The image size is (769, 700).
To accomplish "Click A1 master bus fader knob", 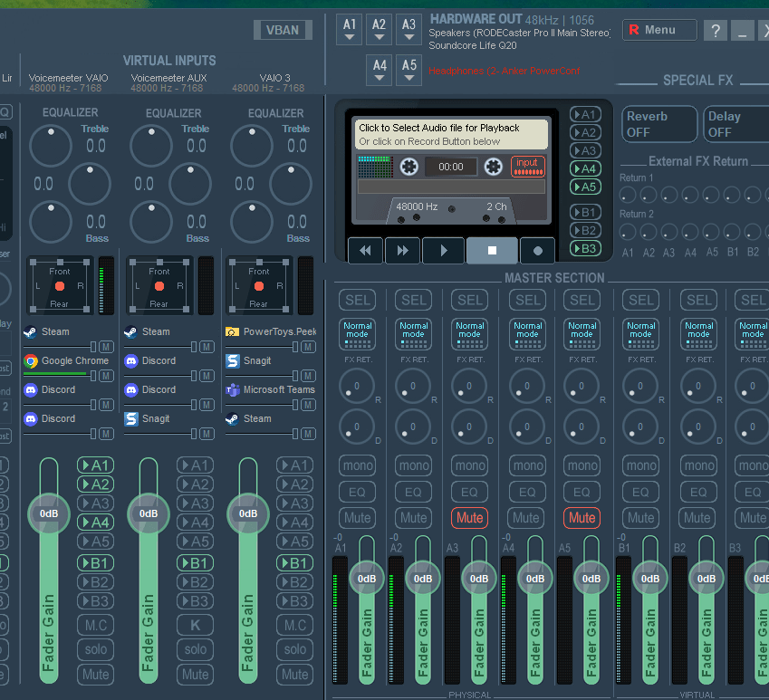I will (366, 579).
